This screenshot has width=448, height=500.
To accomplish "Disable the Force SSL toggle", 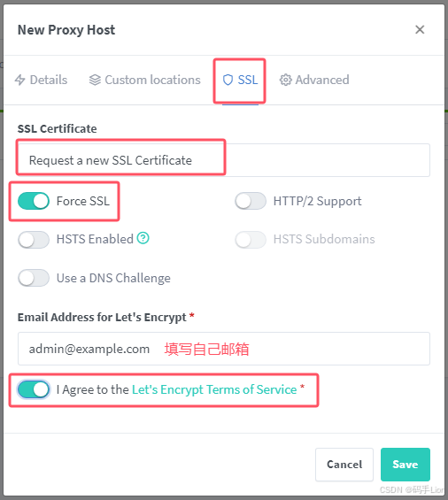I will [x=34, y=201].
